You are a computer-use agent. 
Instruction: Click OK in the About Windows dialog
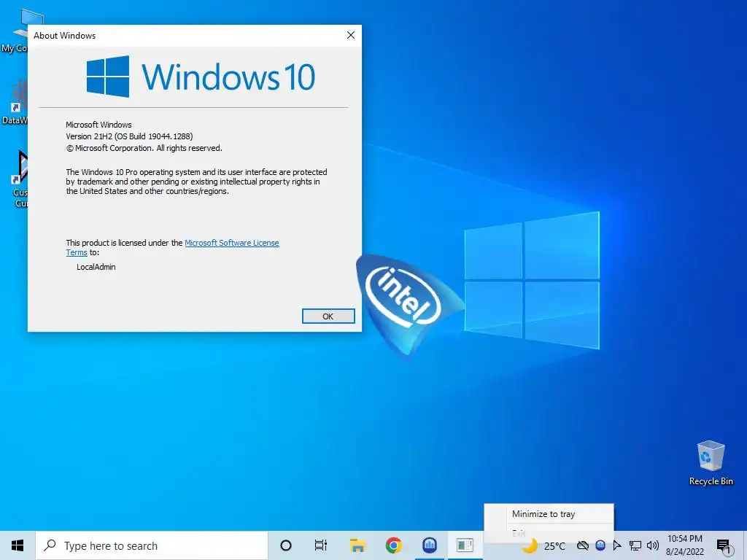328,316
